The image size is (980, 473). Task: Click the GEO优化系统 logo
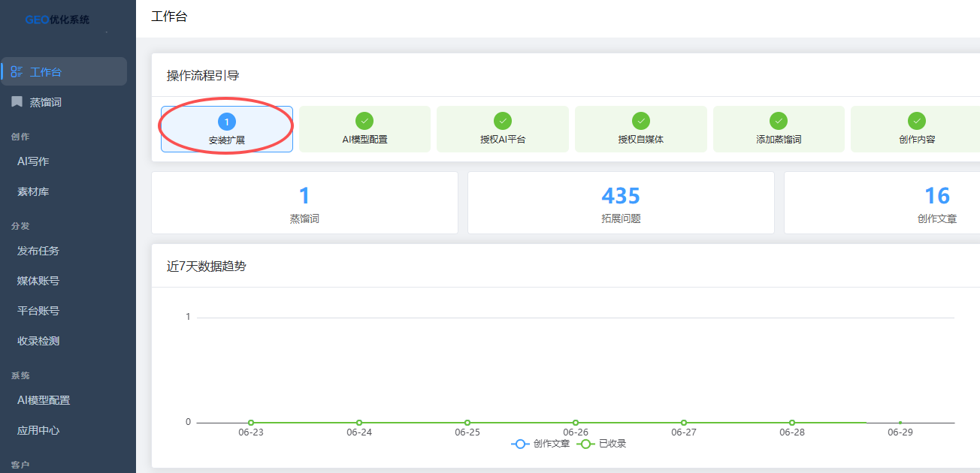click(57, 20)
